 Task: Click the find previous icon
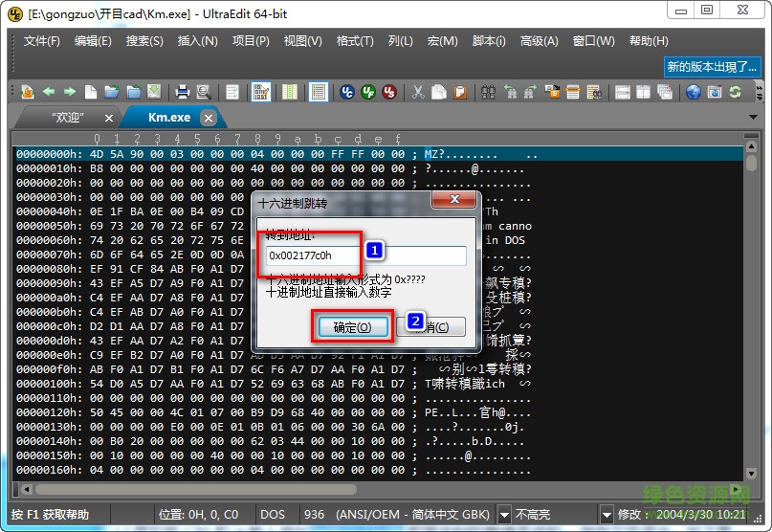[510, 92]
